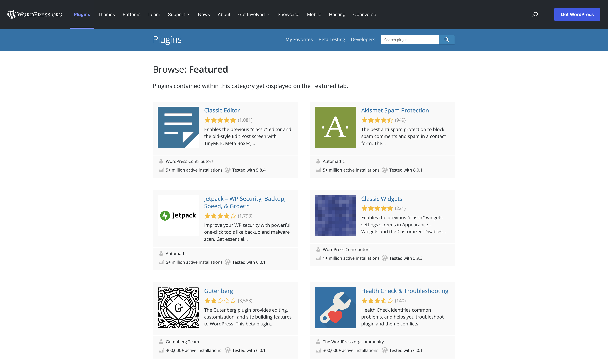Image resolution: width=608 pixels, height=364 pixels.
Task: Click the Search plugins input field
Action: click(x=410, y=40)
